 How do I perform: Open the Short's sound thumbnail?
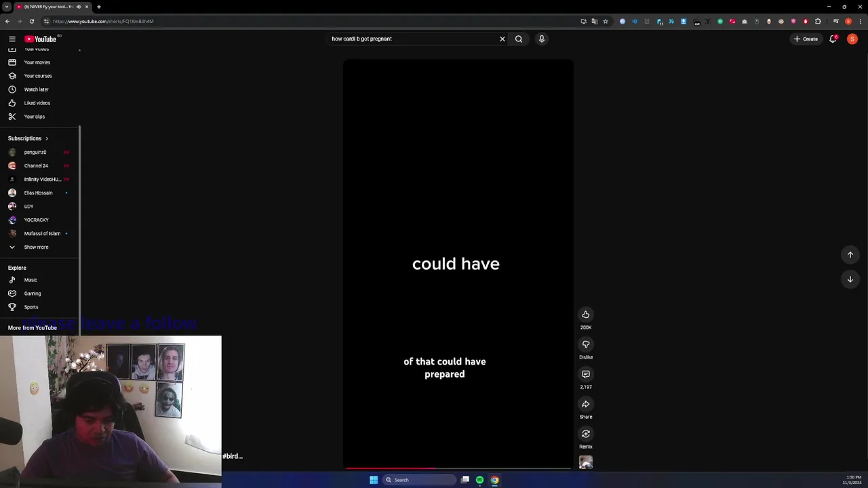[586, 462]
